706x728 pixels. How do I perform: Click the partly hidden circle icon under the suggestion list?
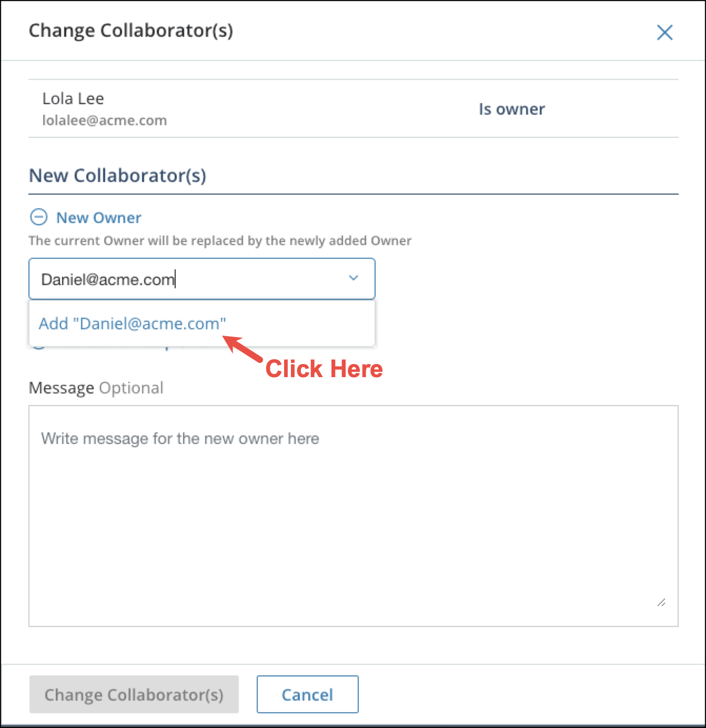click(x=38, y=347)
